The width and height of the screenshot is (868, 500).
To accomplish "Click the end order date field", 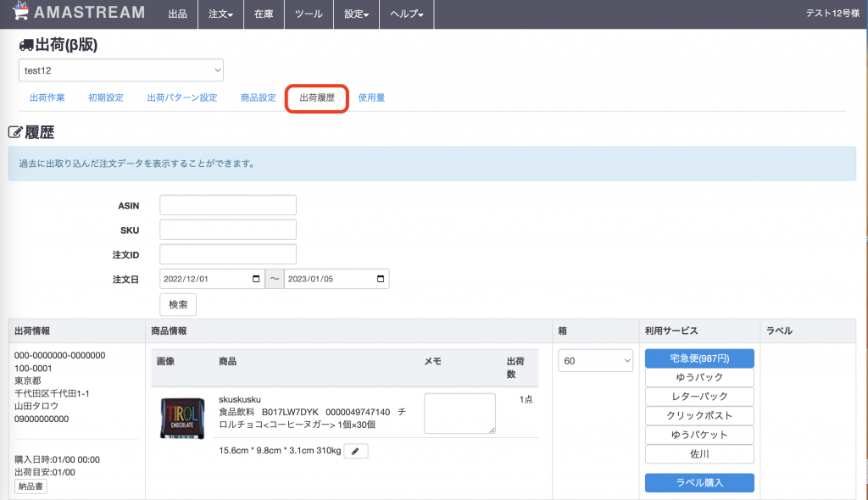I will tap(337, 279).
